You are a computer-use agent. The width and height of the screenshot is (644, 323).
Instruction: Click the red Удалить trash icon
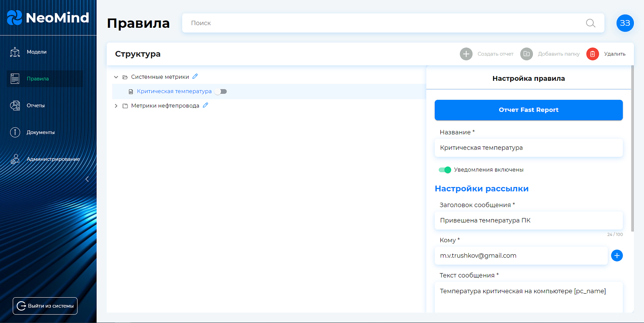point(592,54)
